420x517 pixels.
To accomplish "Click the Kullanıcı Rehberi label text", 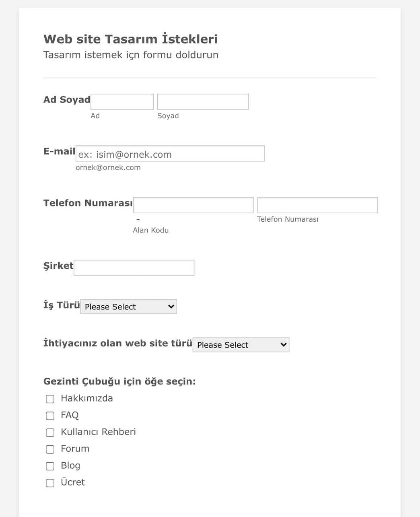I will click(98, 432).
